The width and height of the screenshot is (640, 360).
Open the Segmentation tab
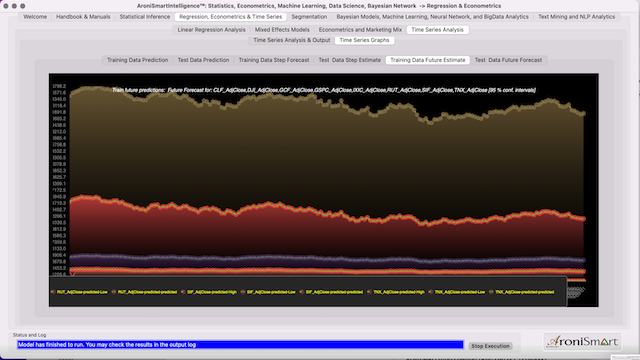pyautogui.click(x=309, y=17)
